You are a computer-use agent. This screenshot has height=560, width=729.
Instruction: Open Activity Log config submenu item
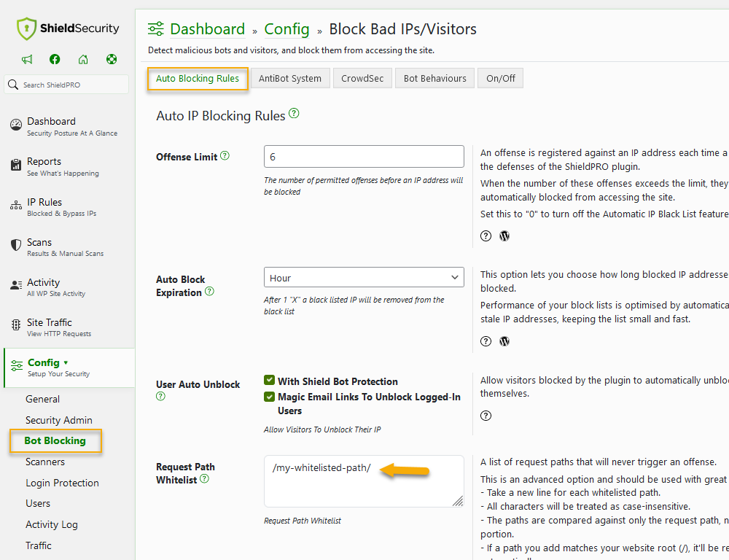coord(52,525)
